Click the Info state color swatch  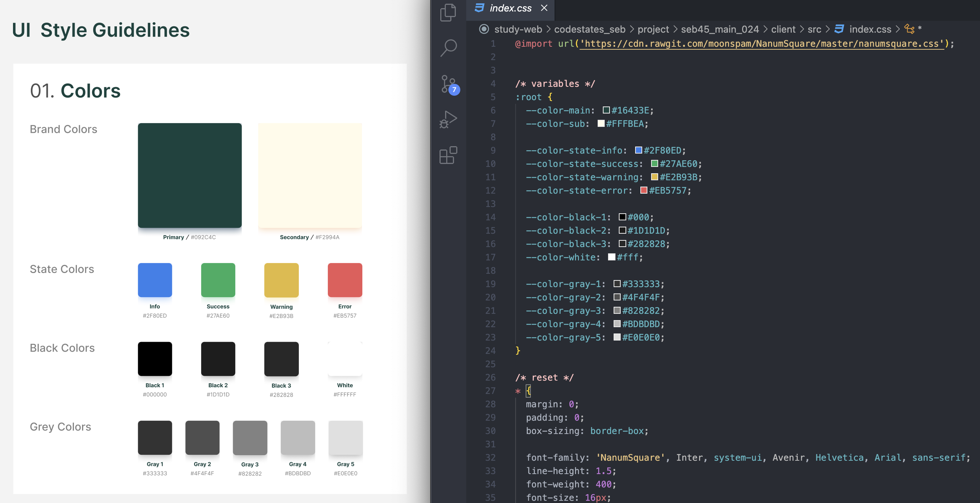pyautogui.click(x=155, y=280)
